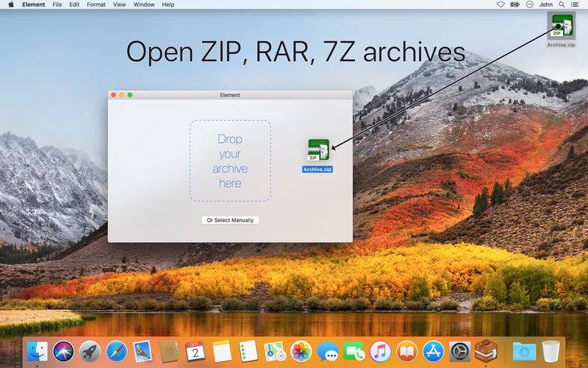Open the Window menu

[144, 4]
